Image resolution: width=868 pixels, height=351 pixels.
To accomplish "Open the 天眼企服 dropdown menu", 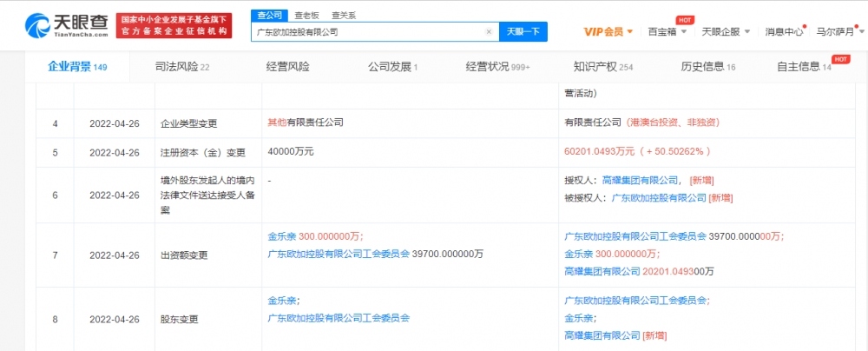I will (726, 31).
